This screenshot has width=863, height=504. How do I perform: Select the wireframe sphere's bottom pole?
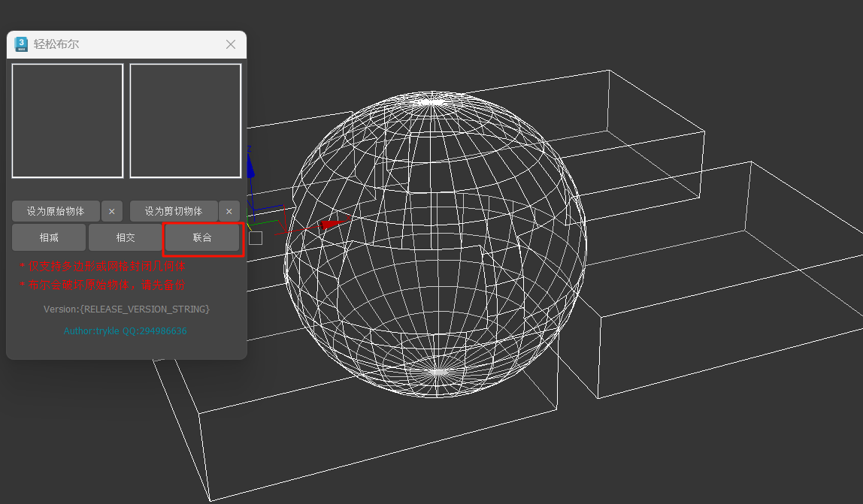(x=438, y=373)
